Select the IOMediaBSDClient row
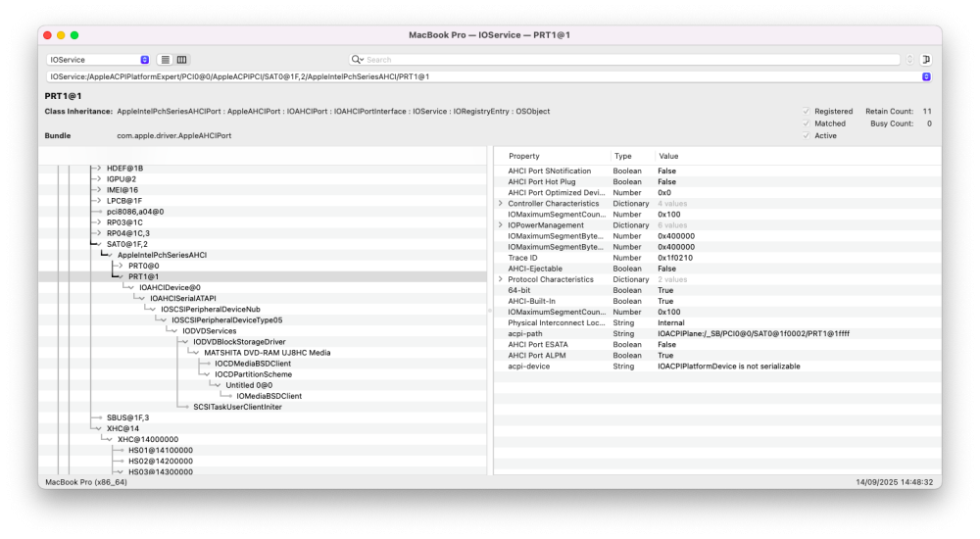 263,396
